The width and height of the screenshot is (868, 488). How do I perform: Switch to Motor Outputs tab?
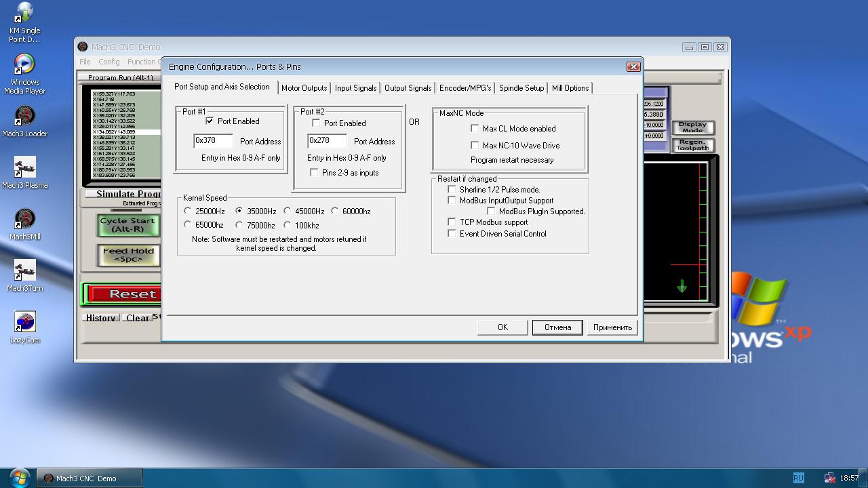[x=304, y=88]
